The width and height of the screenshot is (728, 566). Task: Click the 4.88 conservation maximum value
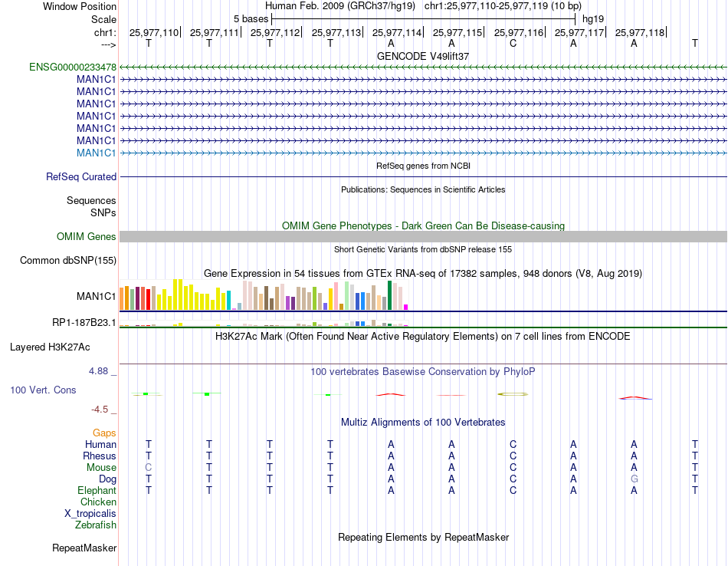point(98,371)
